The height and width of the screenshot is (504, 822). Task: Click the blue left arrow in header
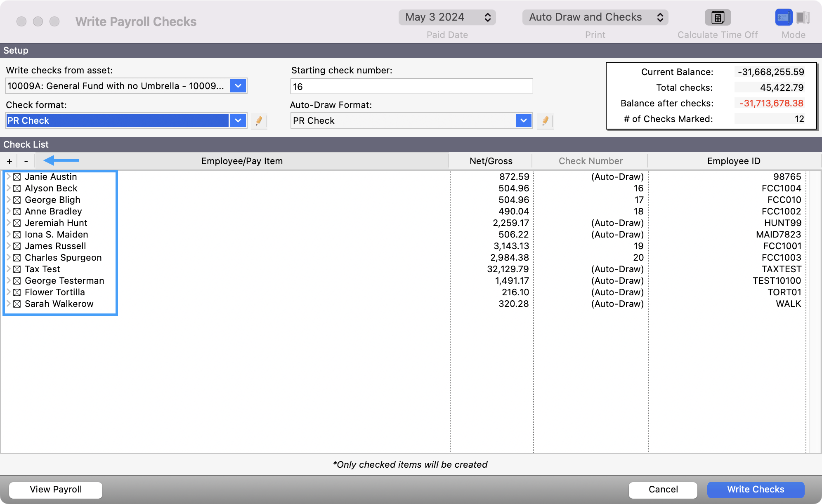[x=61, y=160]
